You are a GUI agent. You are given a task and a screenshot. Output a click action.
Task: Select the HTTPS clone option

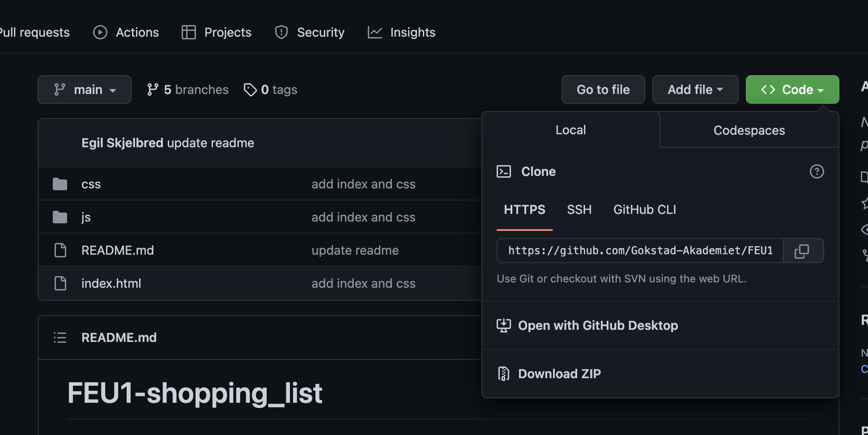524,209
